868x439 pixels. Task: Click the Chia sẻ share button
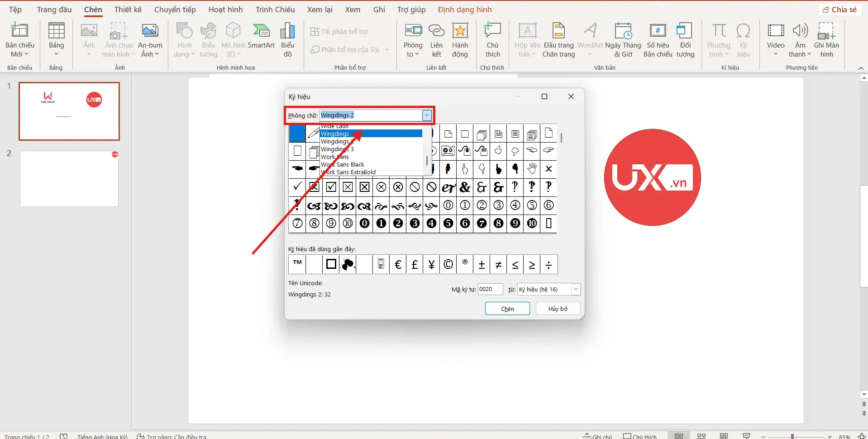[840, 10]
